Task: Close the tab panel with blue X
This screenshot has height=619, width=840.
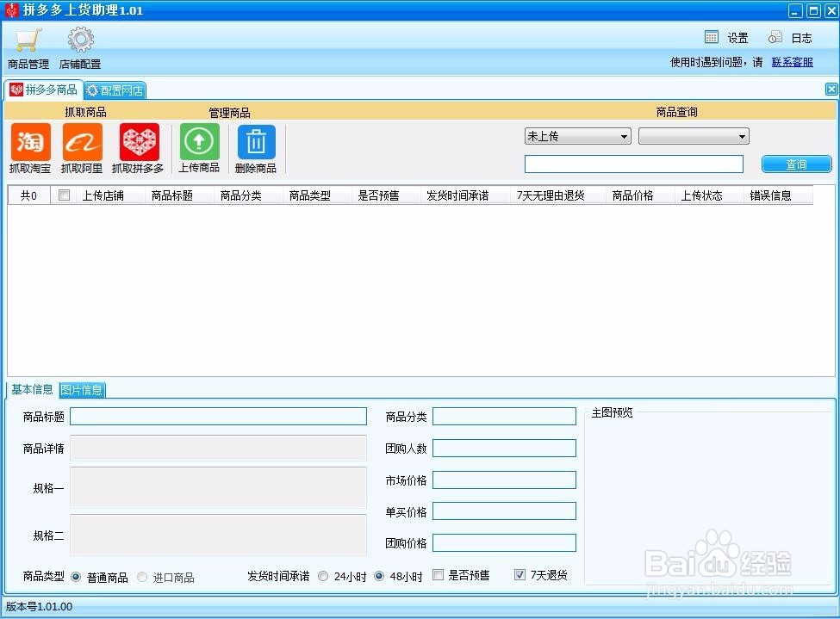Action: pos(831,90)
